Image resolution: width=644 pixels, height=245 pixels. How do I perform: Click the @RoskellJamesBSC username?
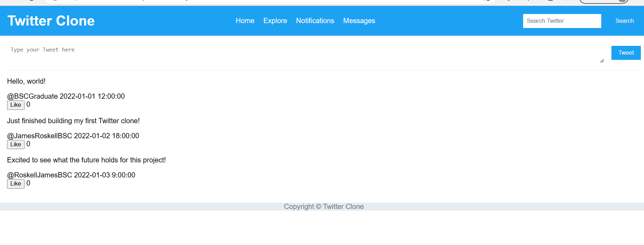click(40, 175)
